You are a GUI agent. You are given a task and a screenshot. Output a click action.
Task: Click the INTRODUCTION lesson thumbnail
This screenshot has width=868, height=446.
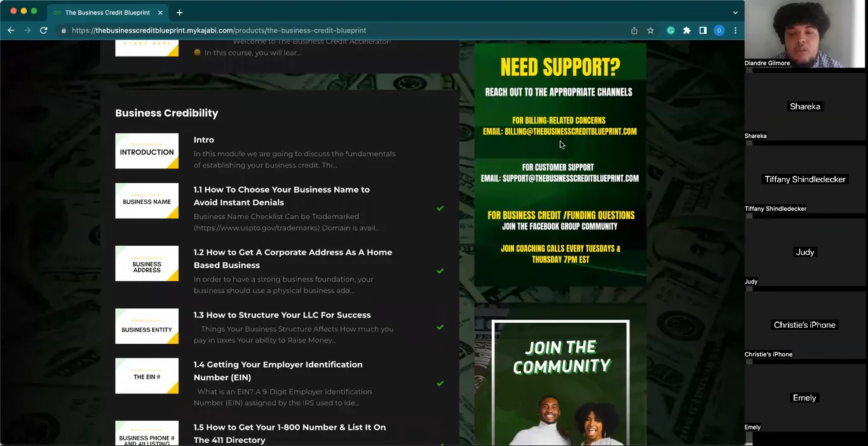tap(147, 151)
